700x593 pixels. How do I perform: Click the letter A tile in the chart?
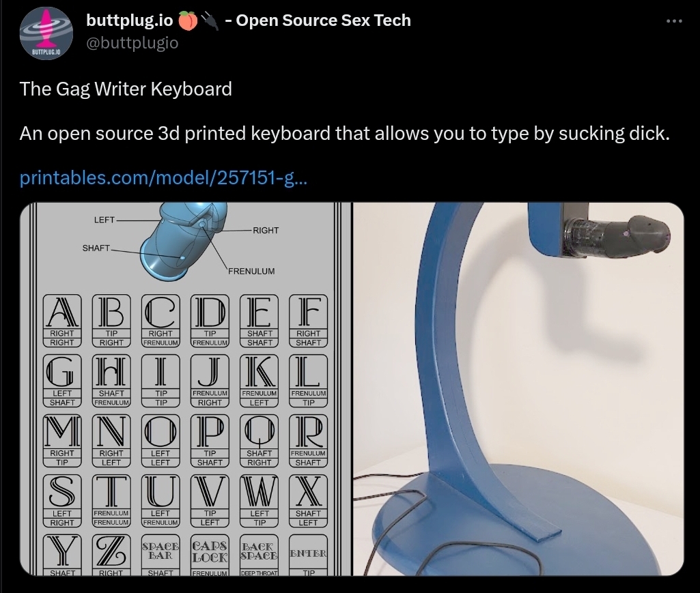pos(62,320)
